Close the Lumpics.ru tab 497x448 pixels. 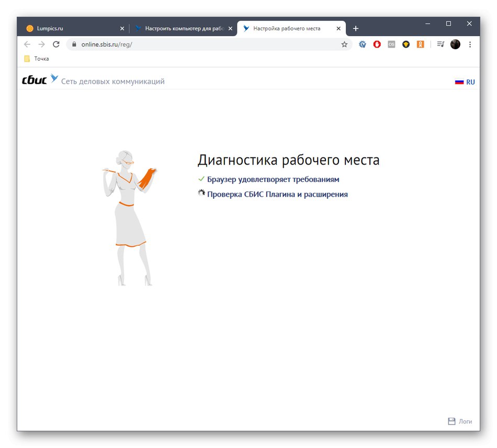pos(122,29)
